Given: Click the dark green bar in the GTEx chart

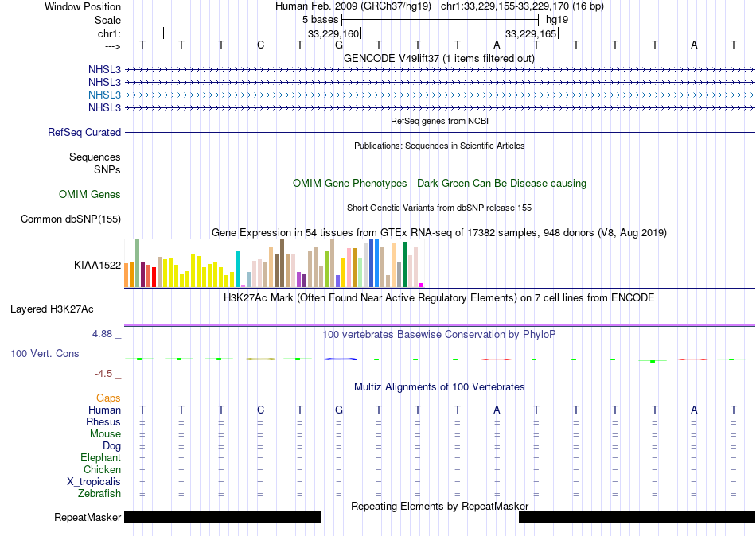Looking at the screenshot, I should tap(404, 265).
